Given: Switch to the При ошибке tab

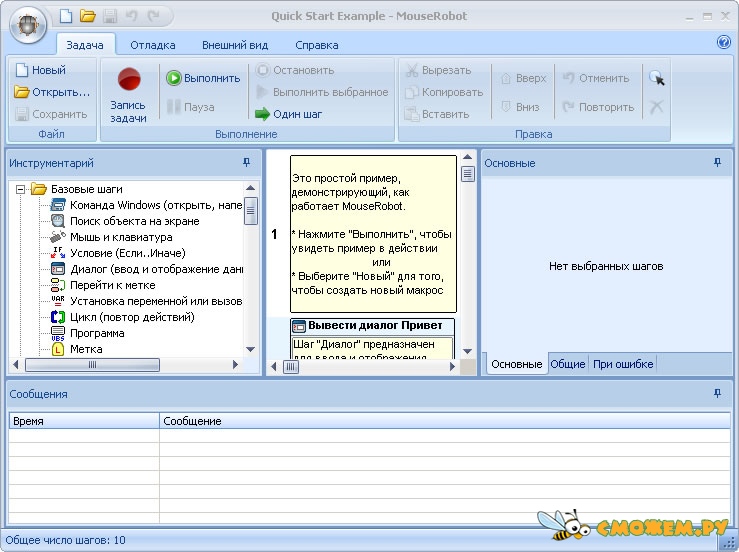Looking at the screenshot, I should click(x=623, y=364).
